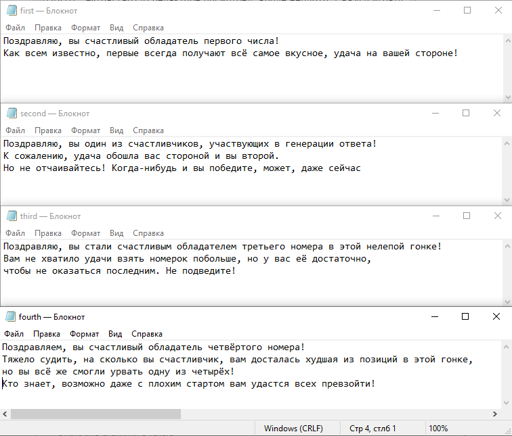Image resolution: width=512 pixels, height=436 pixels.
Task: Close the first Notepad window
Action: pos(498,11)
